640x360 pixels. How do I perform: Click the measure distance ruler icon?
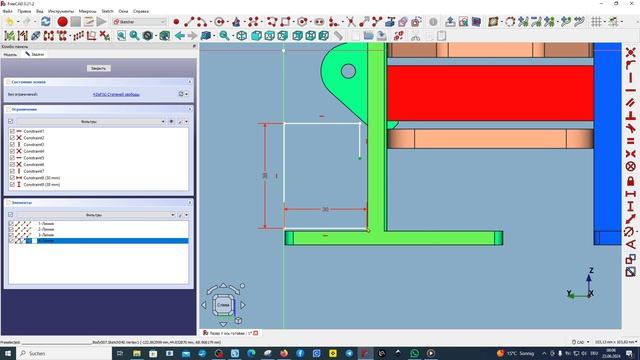pyautogui.click(x=338, y=36)
